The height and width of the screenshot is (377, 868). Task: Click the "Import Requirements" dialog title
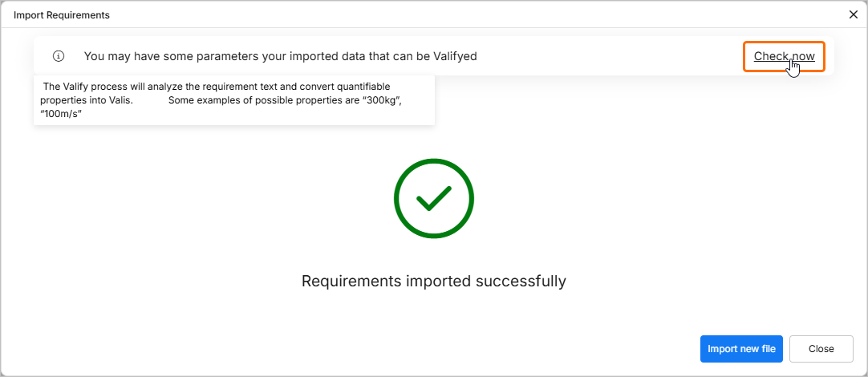click(62, 15)
